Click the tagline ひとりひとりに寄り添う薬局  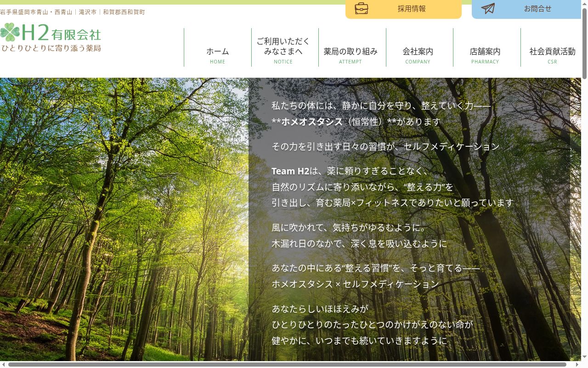51,48
